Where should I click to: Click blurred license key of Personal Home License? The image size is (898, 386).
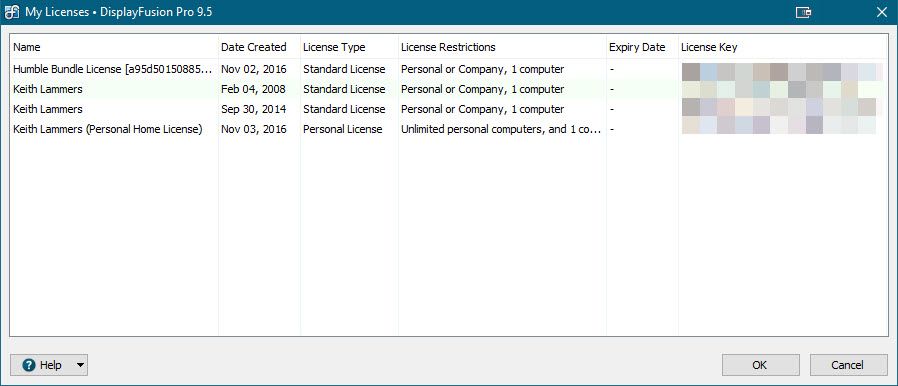click(x=778, y=125)
